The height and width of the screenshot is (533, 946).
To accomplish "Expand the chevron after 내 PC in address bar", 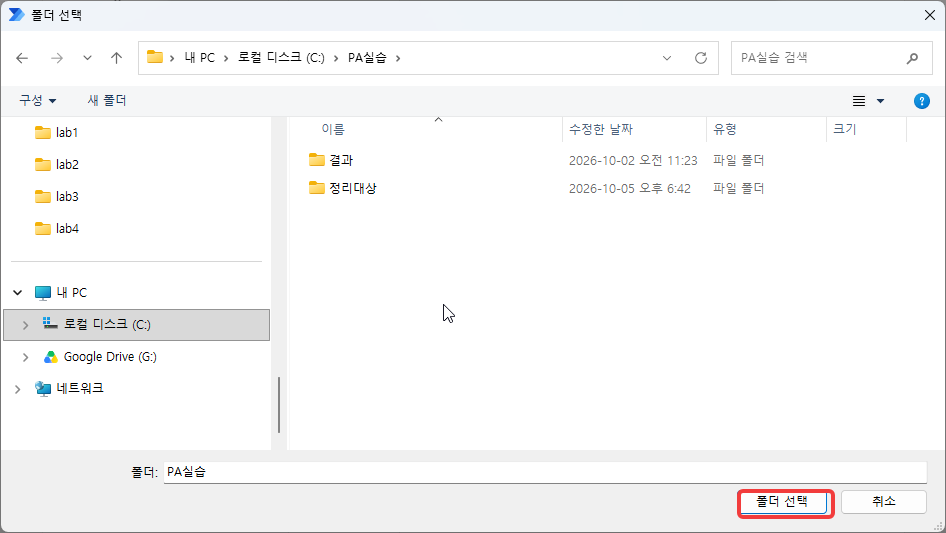I will coord(226,58).
